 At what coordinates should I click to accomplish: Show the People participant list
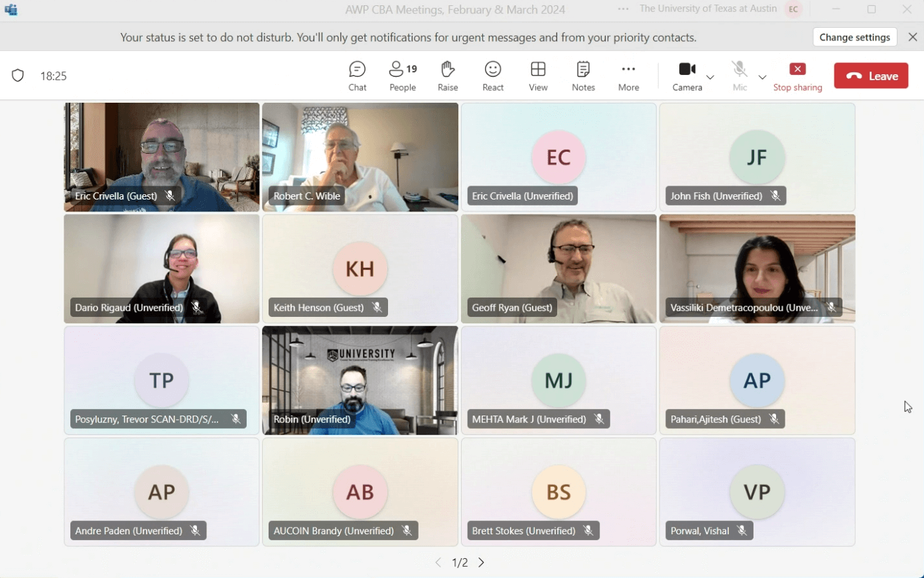[x=403, y=76]
